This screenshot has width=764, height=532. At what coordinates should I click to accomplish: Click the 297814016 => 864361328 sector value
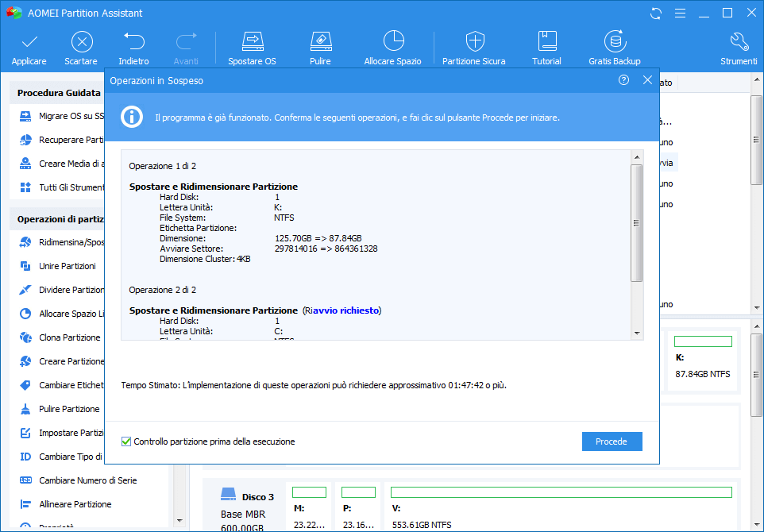pos(326,249)
